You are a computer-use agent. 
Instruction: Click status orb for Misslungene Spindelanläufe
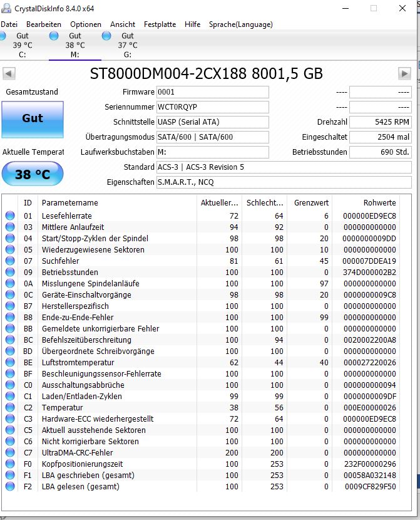[10, 283]
